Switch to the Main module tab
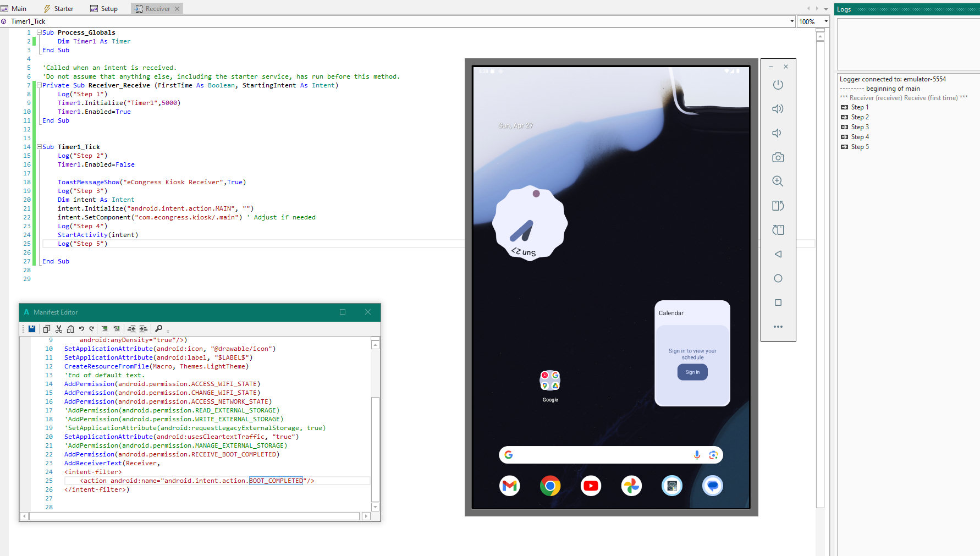Viewport: 980px width, 556px height. pyautogui.click(x=14, y=8)
